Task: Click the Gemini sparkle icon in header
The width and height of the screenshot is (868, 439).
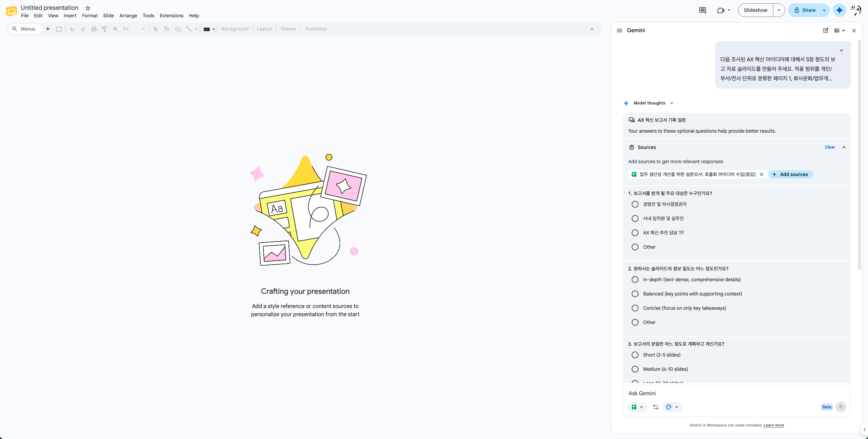Action: [x=839, y=10]
